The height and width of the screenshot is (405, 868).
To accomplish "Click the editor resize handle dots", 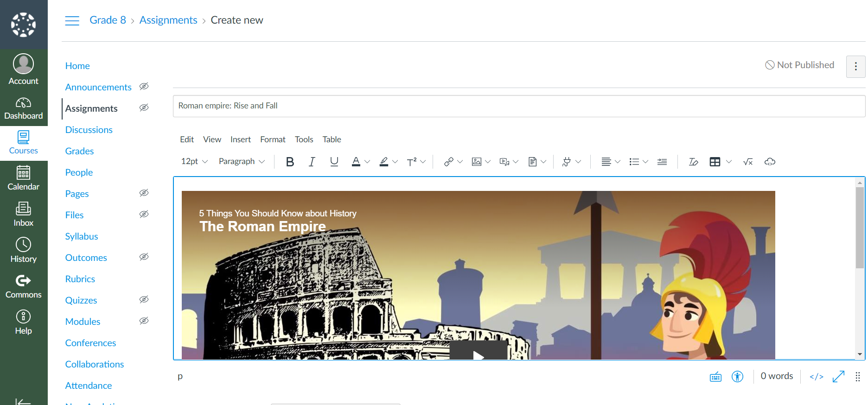I will click(858, 377).
